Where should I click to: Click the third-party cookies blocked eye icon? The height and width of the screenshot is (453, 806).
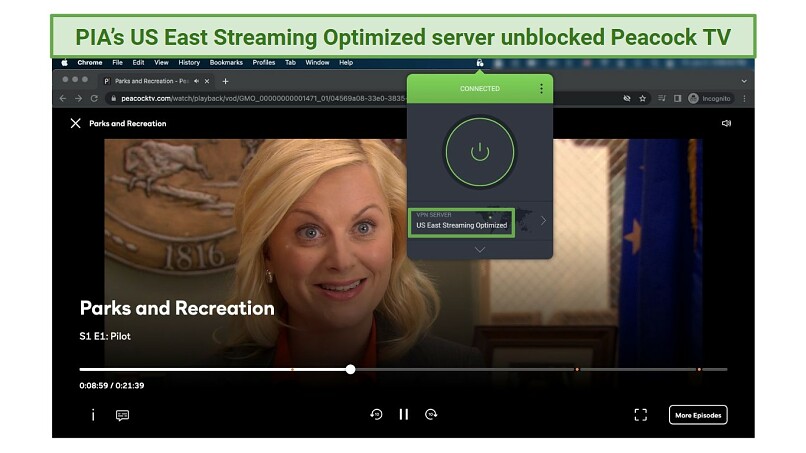(x=627, y=98)
